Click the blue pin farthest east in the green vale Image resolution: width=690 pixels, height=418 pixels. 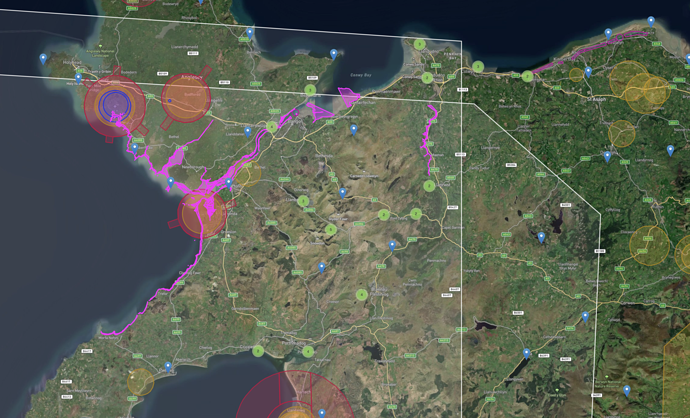click(670, 150)
